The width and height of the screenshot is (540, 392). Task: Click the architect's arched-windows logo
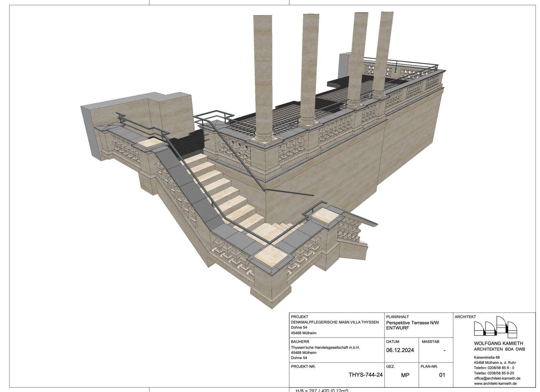[x=495, y=326]
